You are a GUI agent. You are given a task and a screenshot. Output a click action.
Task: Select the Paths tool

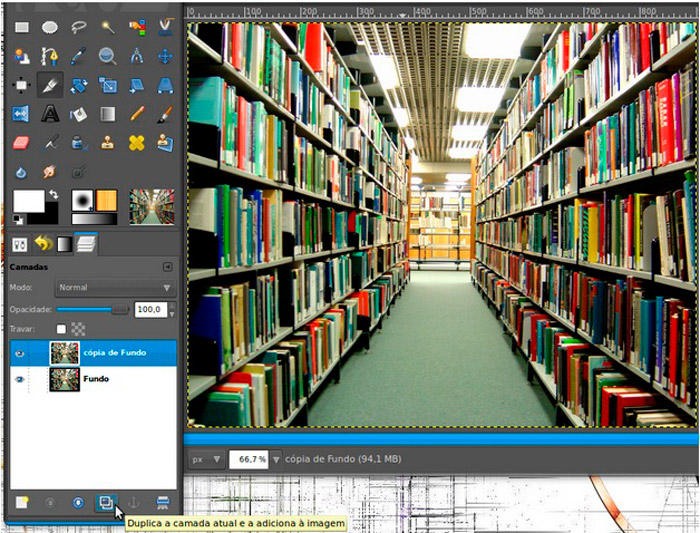click(50, 56)
